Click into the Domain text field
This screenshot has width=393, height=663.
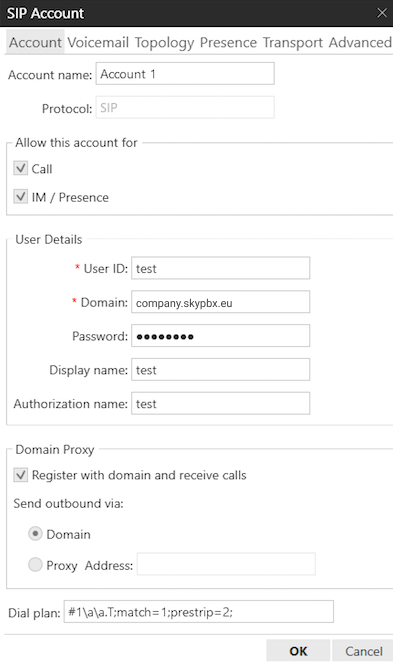click(220, 302)
